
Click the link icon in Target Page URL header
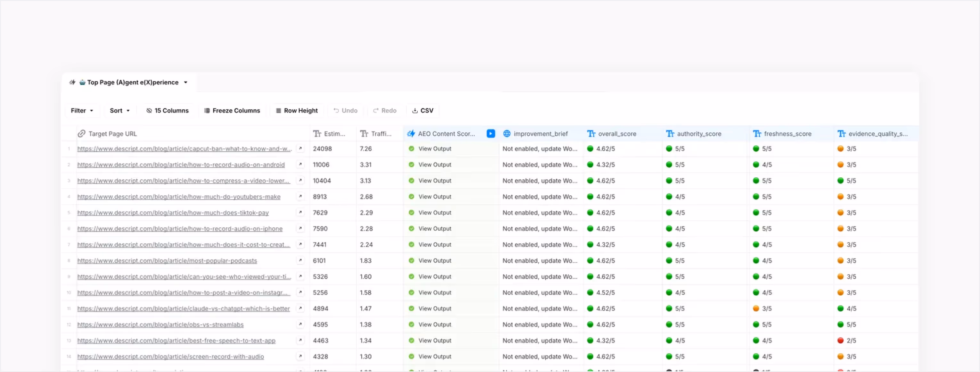pyautogui.click(x=81, y=134)
